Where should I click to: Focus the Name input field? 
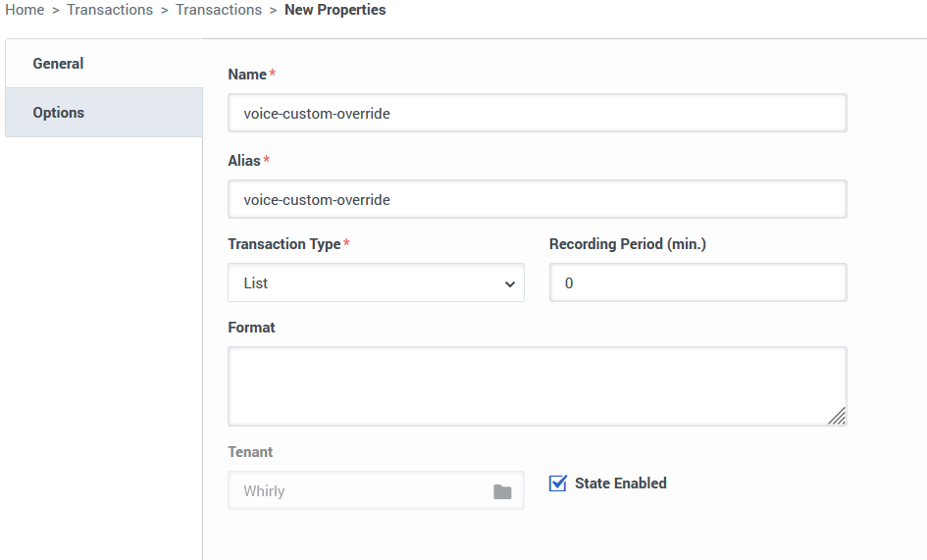tap(537, 114)
